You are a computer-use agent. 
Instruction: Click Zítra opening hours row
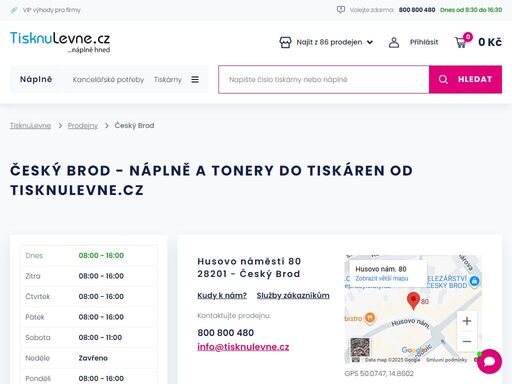coord(89,276)
